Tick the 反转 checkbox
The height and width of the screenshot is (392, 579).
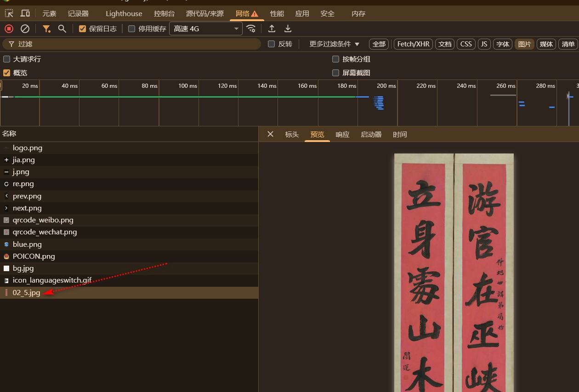[x=272, y=44]
